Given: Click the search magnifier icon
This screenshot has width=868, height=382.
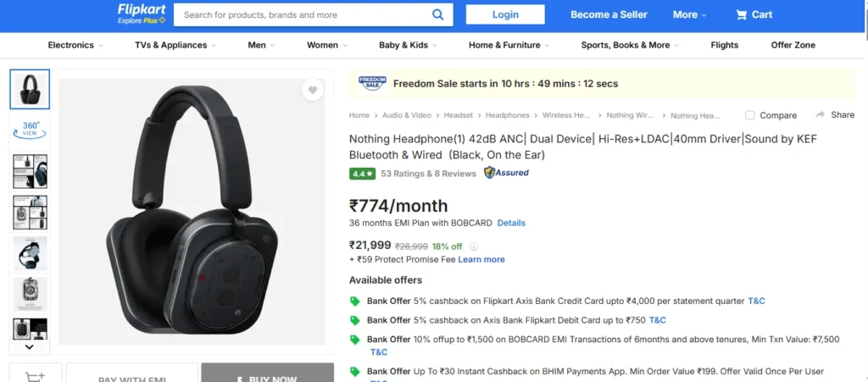Looking at the screenshot, I should (437, 14).
